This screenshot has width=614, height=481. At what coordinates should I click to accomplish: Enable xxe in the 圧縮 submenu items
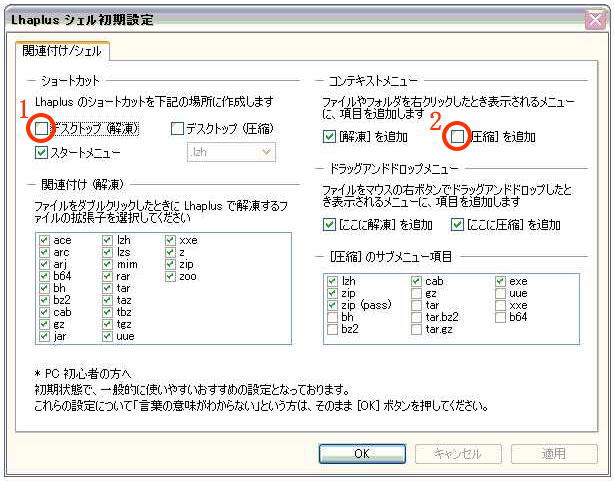click(x=500, y=305)
